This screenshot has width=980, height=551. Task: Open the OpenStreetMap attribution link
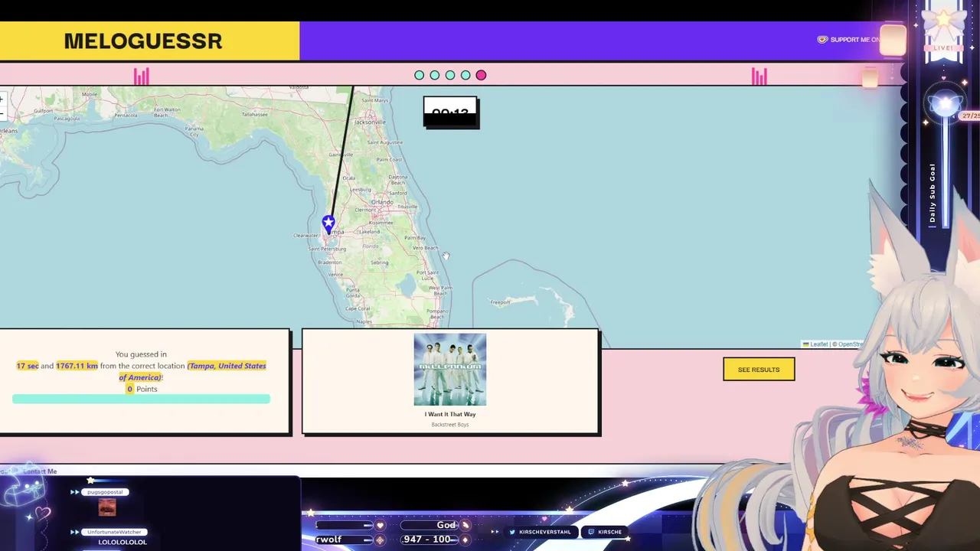click(x=850, y=344)
